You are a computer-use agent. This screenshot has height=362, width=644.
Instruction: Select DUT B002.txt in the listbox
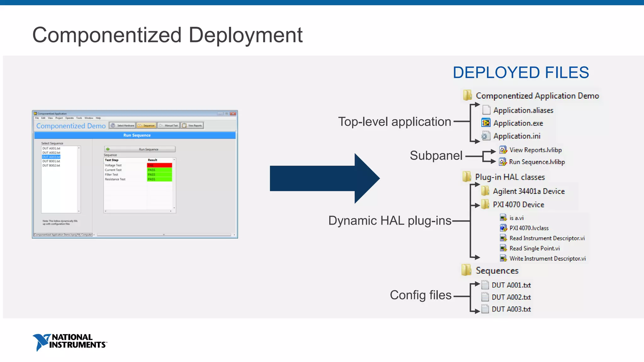(x=51, y=165)
